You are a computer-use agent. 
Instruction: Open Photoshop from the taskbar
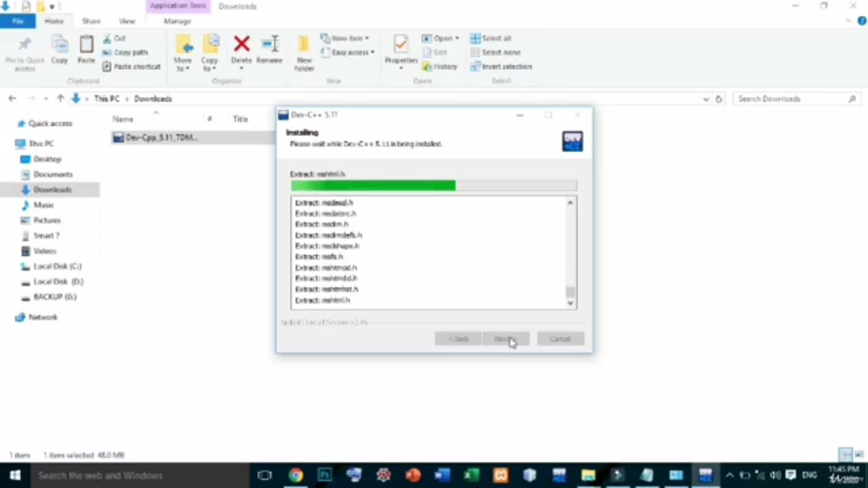325,475
